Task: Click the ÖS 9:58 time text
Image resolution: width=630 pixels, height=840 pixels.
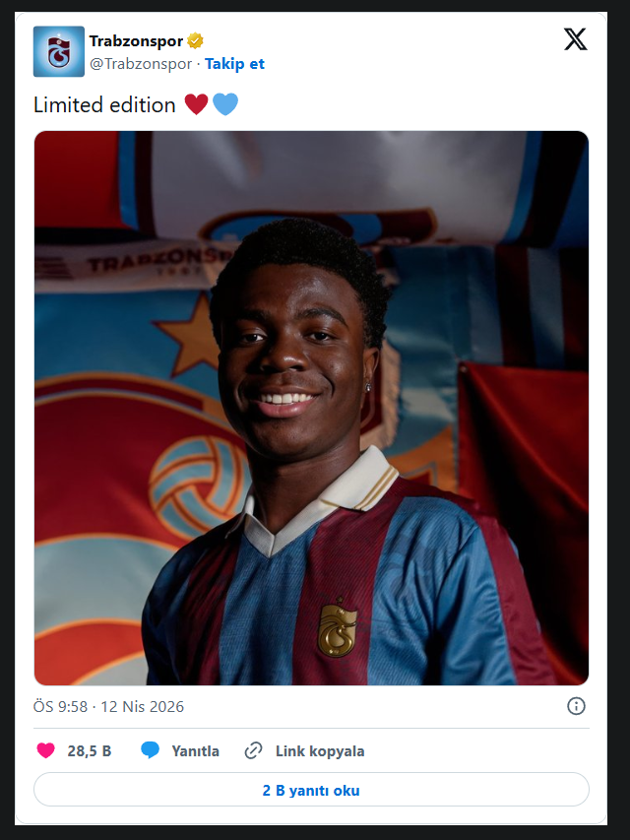Action: point(60,707)
